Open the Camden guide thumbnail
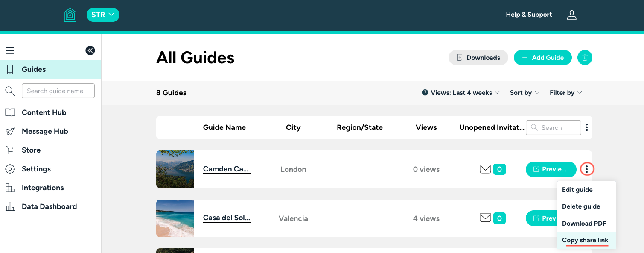The height and width of the screenshot is (253, 644). [x=175, y=169]
